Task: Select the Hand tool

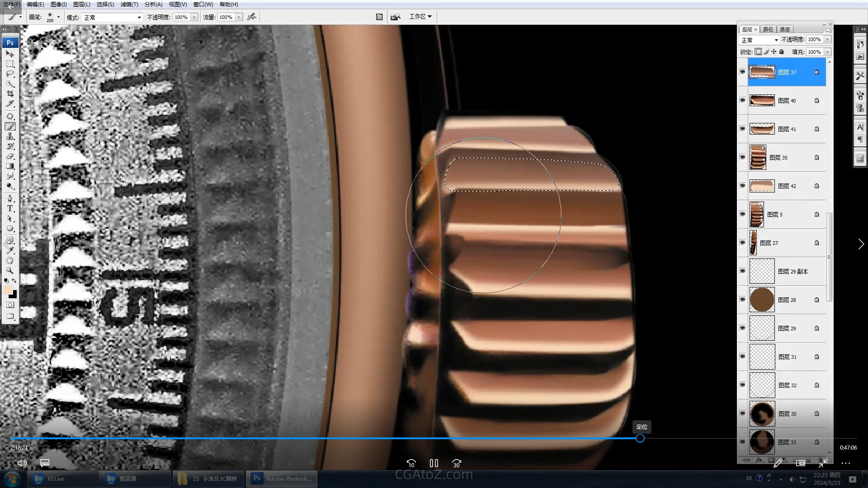Action: click(x=10, y=260)
